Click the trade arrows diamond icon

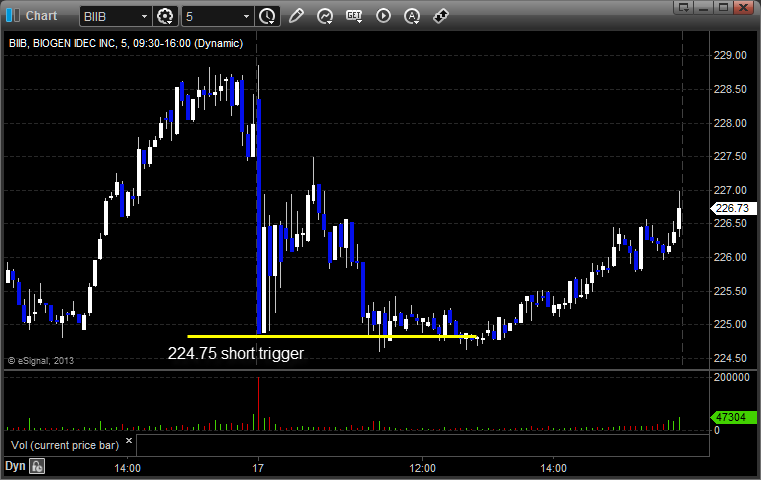tap(441, 16)
